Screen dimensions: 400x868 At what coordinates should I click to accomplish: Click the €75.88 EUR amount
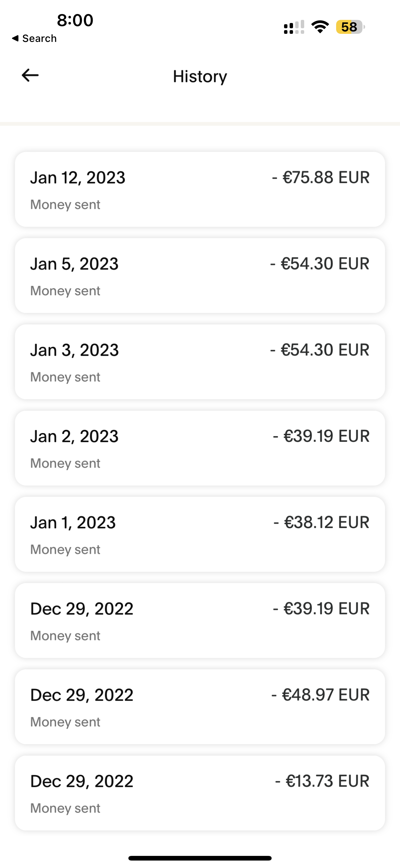point(321,178)
